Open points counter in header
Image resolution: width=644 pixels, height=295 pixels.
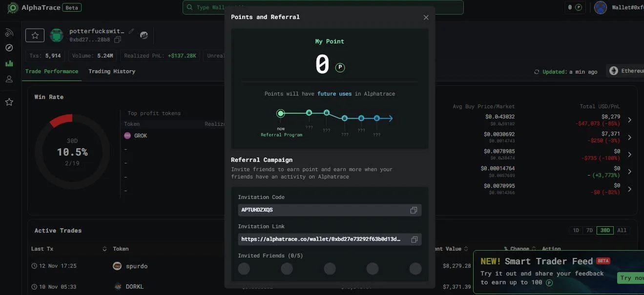[575, 7]
